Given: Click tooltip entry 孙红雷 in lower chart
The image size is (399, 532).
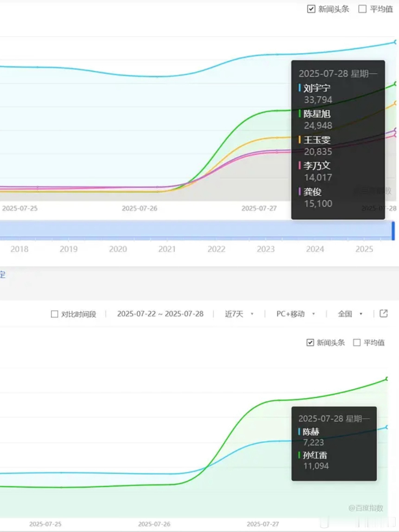Looking at the screenshot, I should tap(315, 455).
